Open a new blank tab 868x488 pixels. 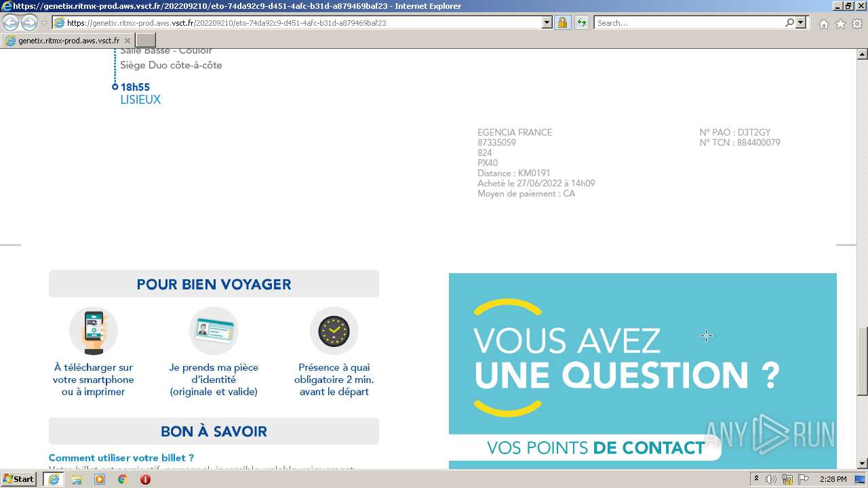[146, 41]
